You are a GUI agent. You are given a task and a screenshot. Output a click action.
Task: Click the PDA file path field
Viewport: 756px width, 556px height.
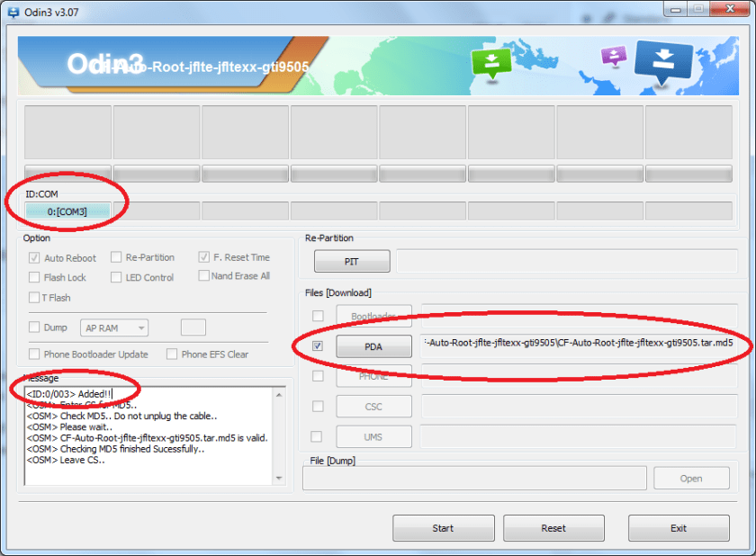(578, 344)
